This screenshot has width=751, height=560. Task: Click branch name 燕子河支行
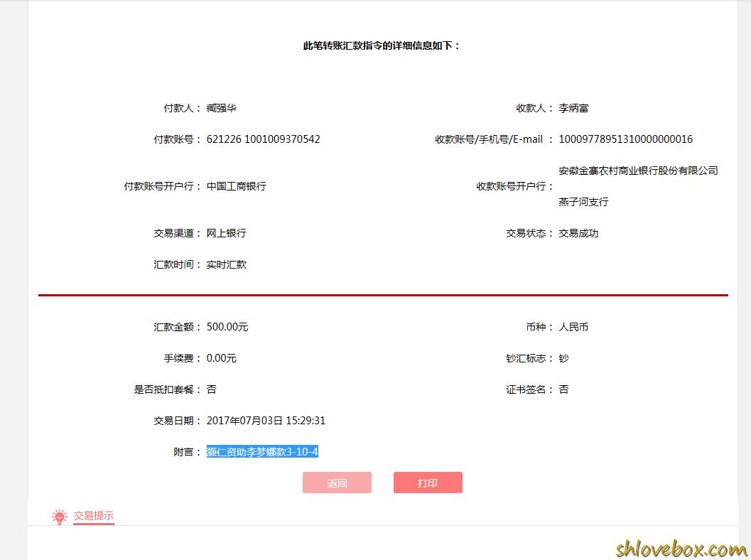point(583,202)
